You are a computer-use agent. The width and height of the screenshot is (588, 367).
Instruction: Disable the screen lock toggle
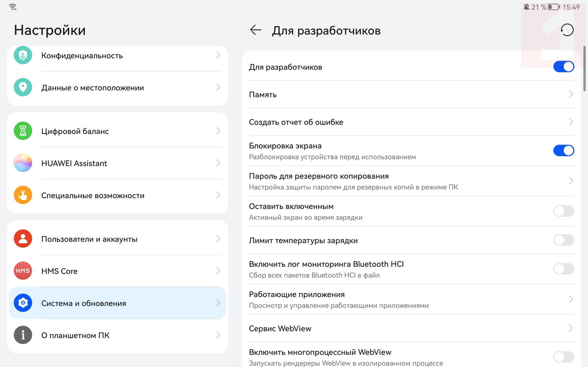pos(563,150)
